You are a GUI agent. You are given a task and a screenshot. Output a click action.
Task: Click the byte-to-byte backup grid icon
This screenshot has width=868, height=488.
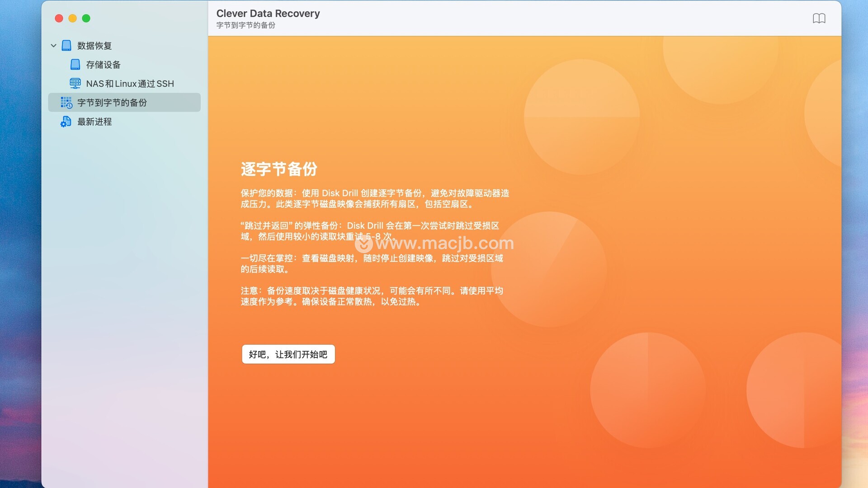[x=66, y=103]
